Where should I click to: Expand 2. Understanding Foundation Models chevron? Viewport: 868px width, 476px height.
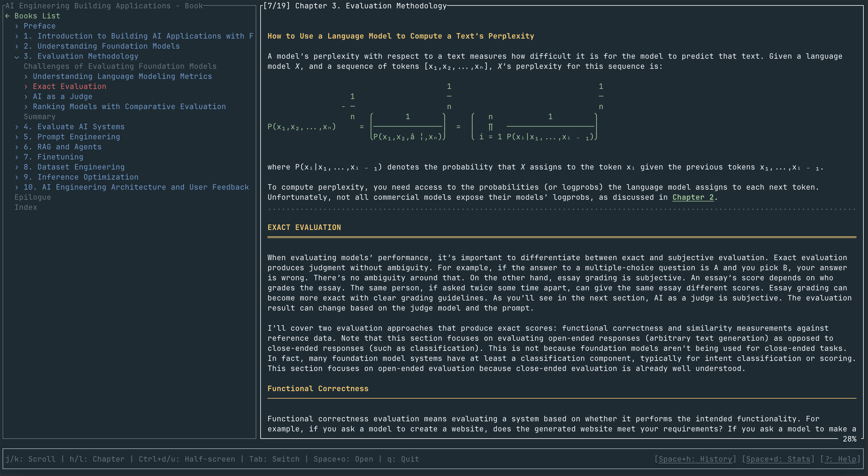pyautogui.click(x=16, y=46)
